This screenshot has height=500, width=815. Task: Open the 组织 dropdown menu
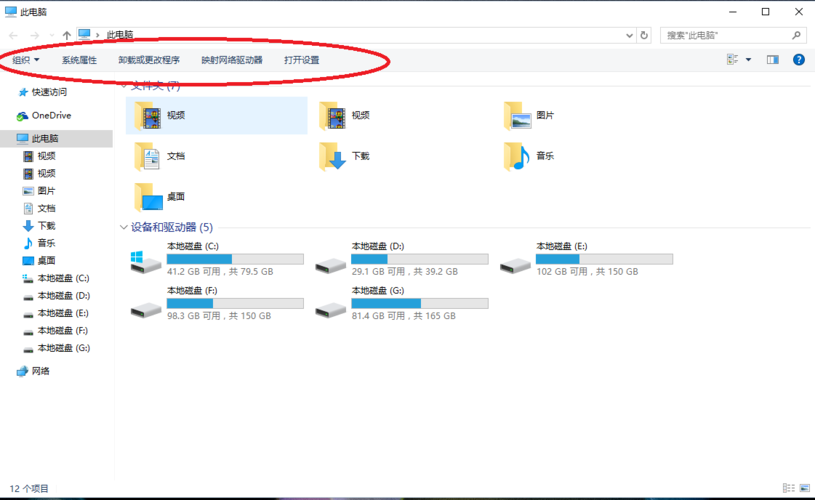26,60
